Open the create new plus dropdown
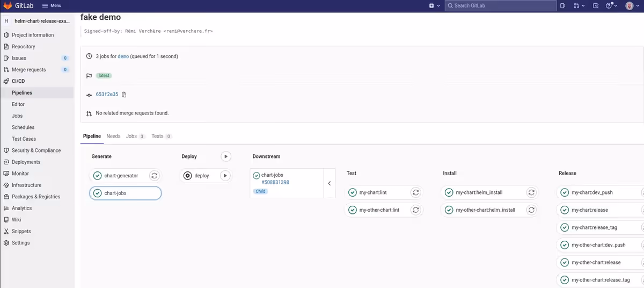The height and width of the screenshot is (288, 644). click(x=434, y=6)
